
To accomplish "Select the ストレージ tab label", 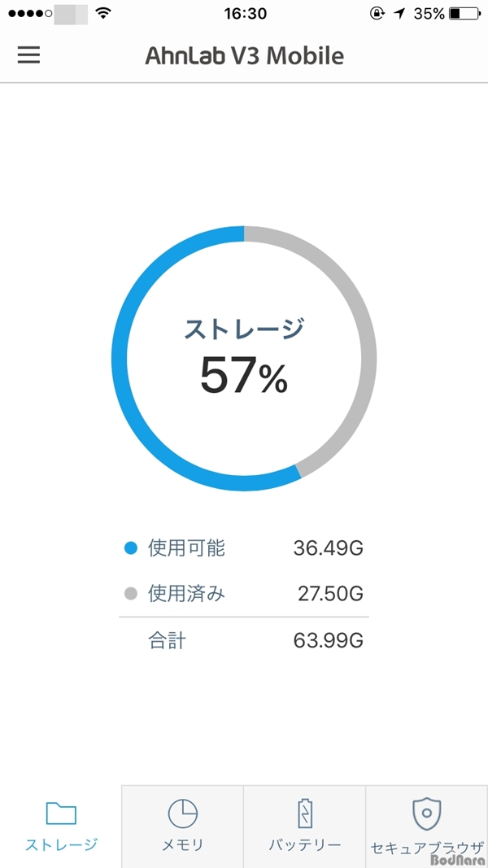I will click(62, 844).
